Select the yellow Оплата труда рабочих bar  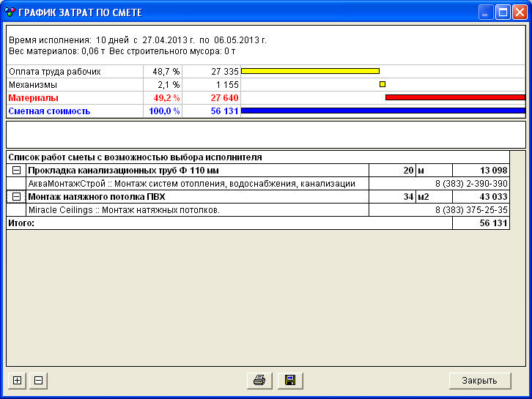(310, 71)
